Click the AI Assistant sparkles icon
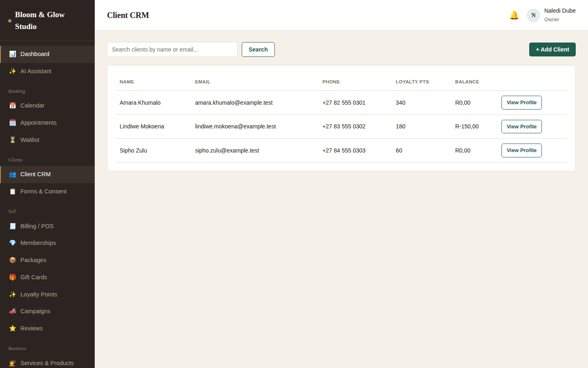588x368 pixels. pos(13,71)
